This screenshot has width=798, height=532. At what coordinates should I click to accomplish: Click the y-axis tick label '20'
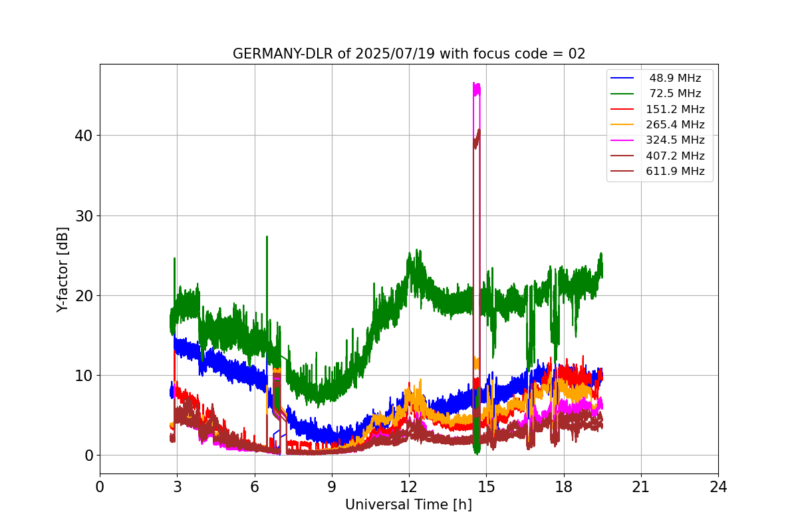85,296
